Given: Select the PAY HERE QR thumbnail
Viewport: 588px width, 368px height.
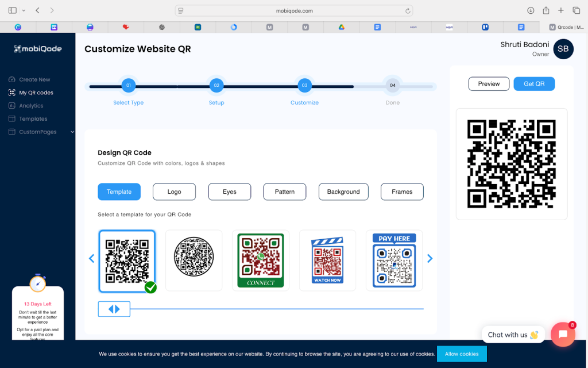Looking at the screenshot, I should pos(394,260).
